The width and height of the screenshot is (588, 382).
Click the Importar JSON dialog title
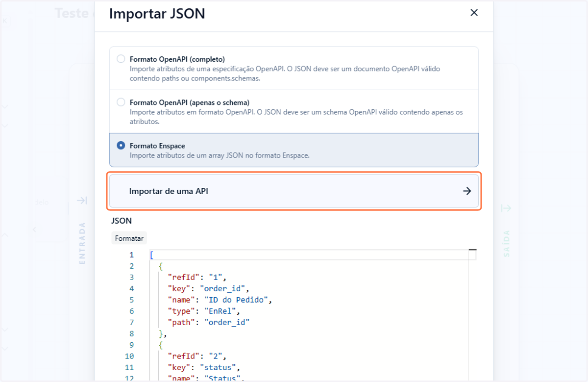pyautogui.click(x=157, y=13)
